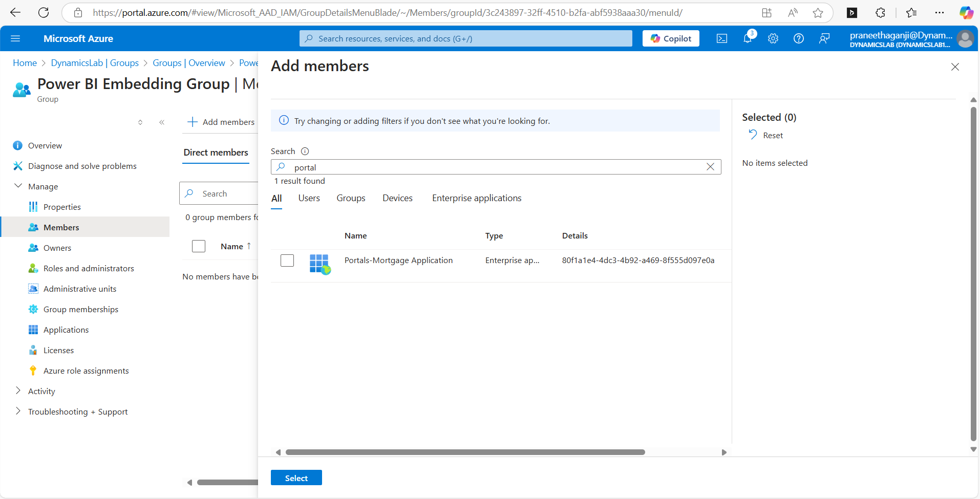Open the Azure portal hamburger menu
This screenshot has height=499, width=980.
15,38
